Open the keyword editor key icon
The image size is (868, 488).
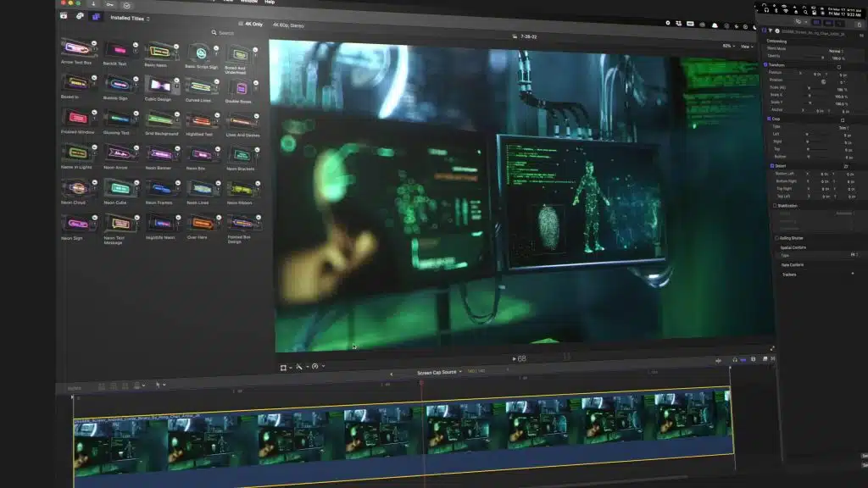109,4
